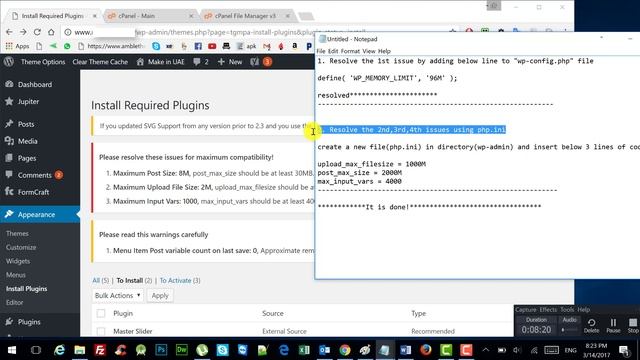The width and height of the screenshot is (640, 360).
Task: Click Chrome's home button
Action: coord(51,32)
